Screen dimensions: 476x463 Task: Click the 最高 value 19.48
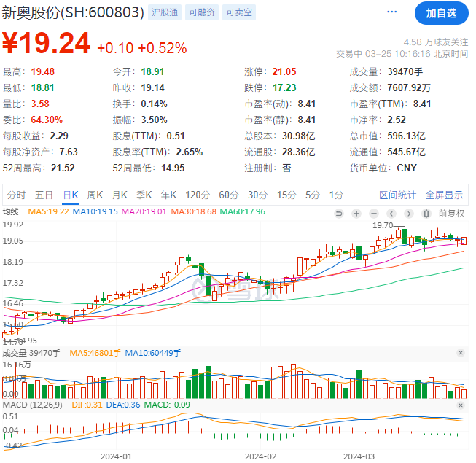[x=43, y=71]
